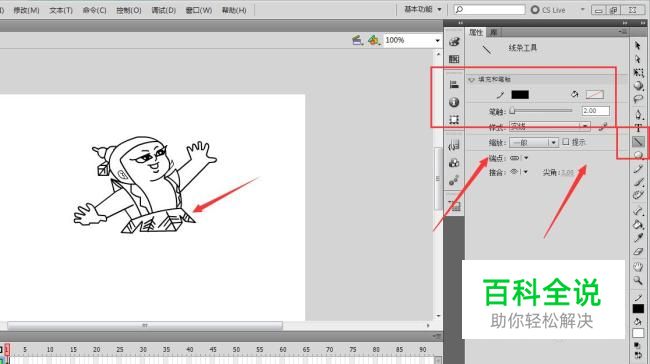Open the Transform panel icon
Screen dimensions: 650x364
(x=454, y=120)
